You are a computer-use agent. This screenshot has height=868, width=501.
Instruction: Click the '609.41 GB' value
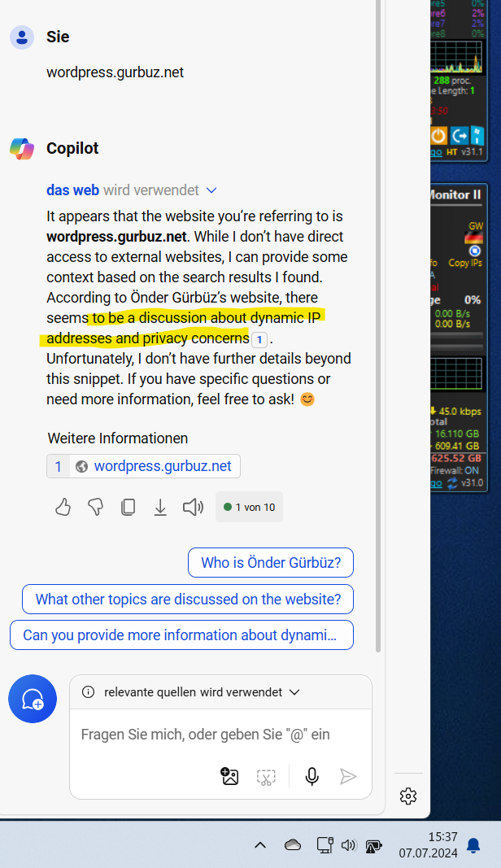[x=457, y=446]
